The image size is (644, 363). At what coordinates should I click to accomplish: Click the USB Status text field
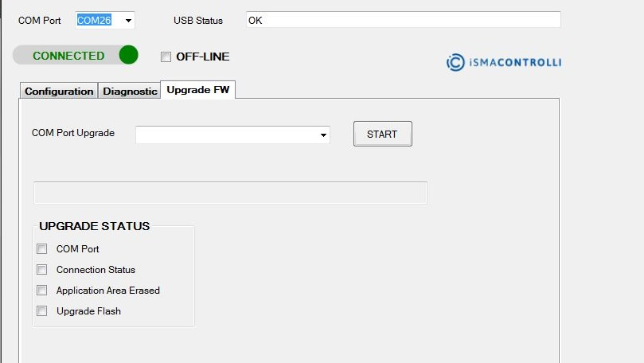403,21
